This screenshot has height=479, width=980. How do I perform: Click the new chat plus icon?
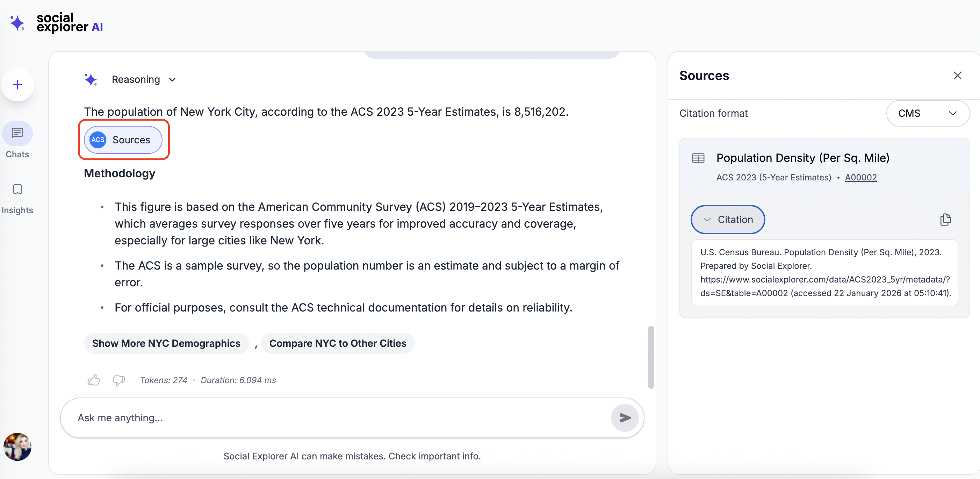click(17, 85)
